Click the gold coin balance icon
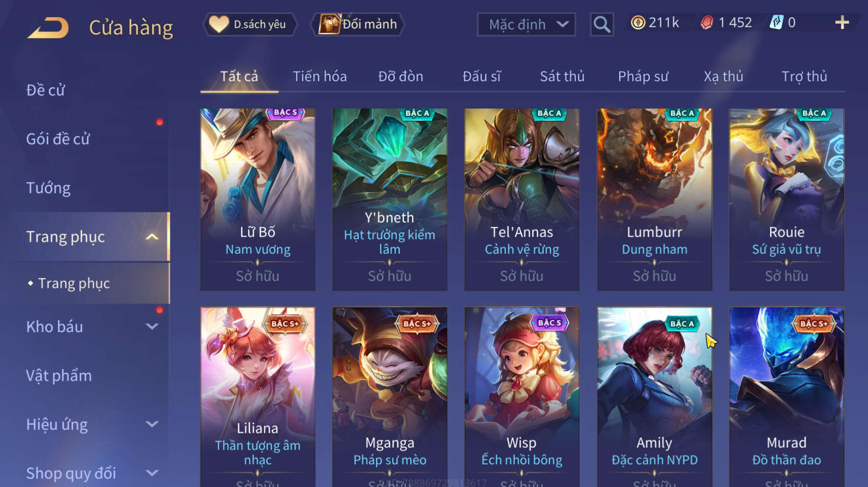Image resolution: width=868 pixels, height=487 pixels. tap(638, 23)
